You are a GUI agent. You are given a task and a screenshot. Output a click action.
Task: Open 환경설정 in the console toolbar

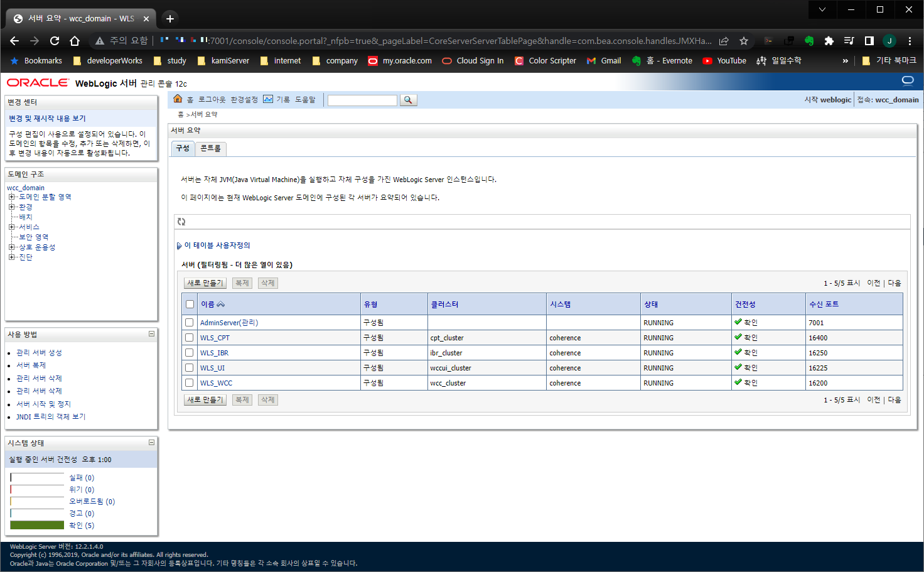(x=244, y=100)
